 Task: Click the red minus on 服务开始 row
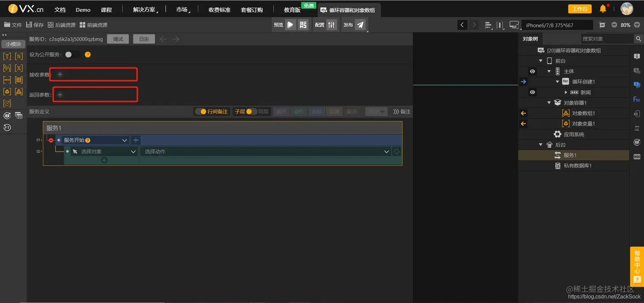pyautogui.click(x=51, y=140)
